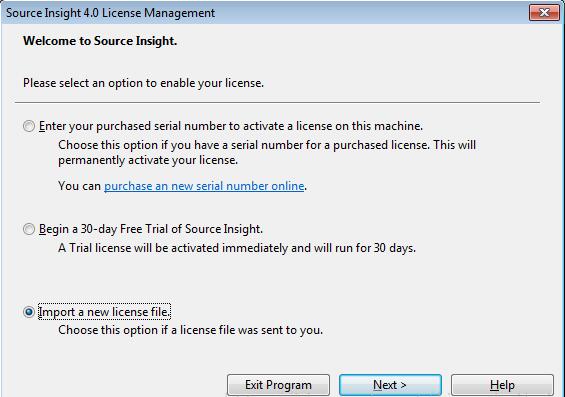Close the License Management dialog with X
565x397 pixels.
pyautogui.click(x=544, y=13)
